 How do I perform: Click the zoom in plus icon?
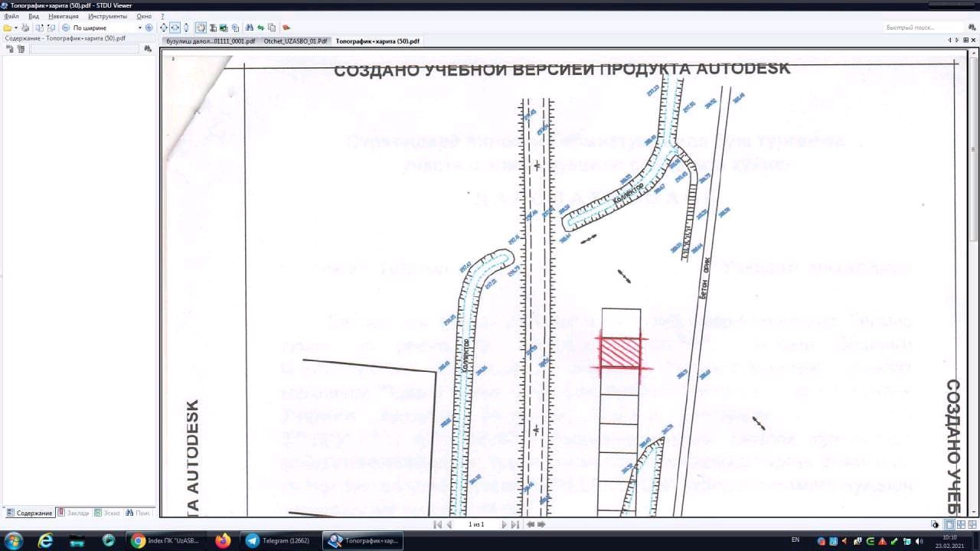[x=149, y=28]
